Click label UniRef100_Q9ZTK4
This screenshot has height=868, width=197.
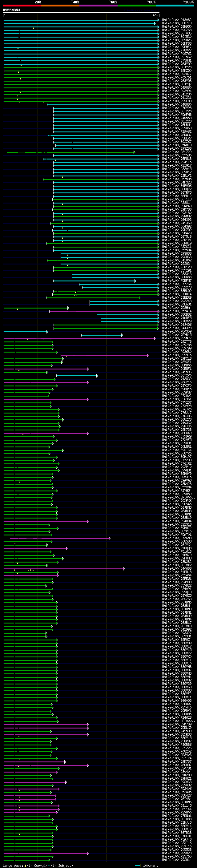coord(177,758)
